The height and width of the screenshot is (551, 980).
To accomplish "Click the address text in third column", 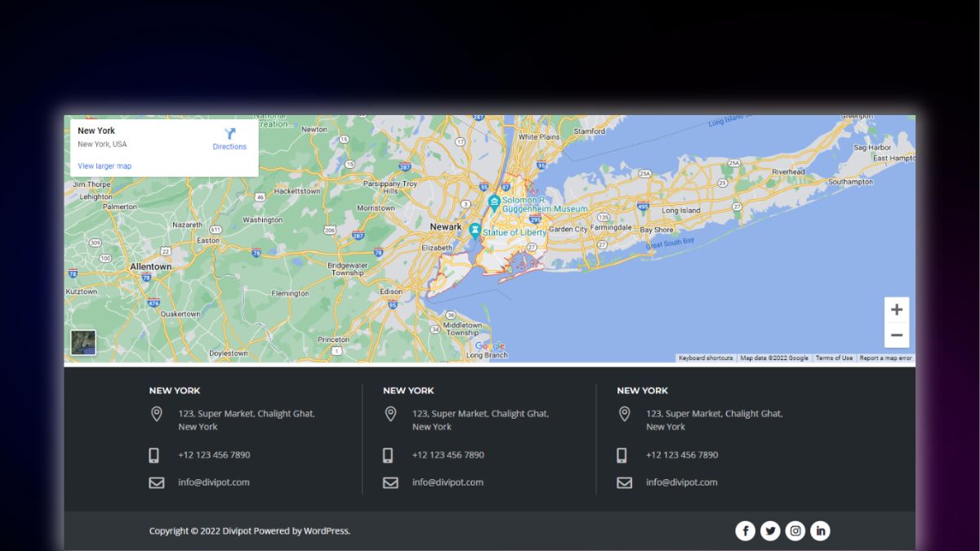I will point(715,420).
